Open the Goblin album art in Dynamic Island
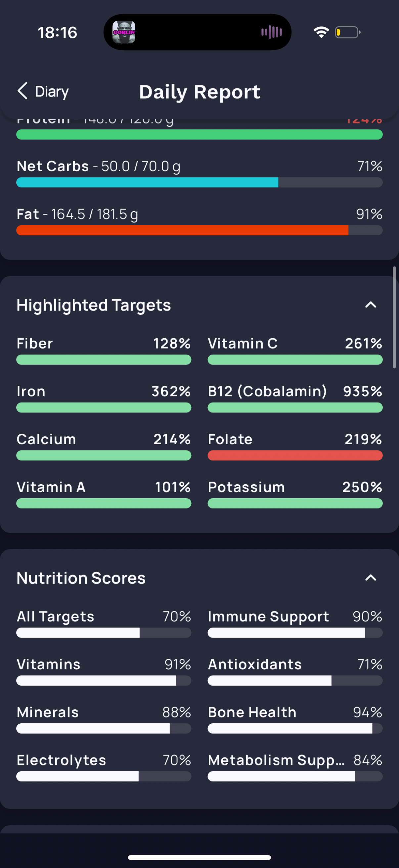Viewport: 399px width, 868px height. pos(124,32)
